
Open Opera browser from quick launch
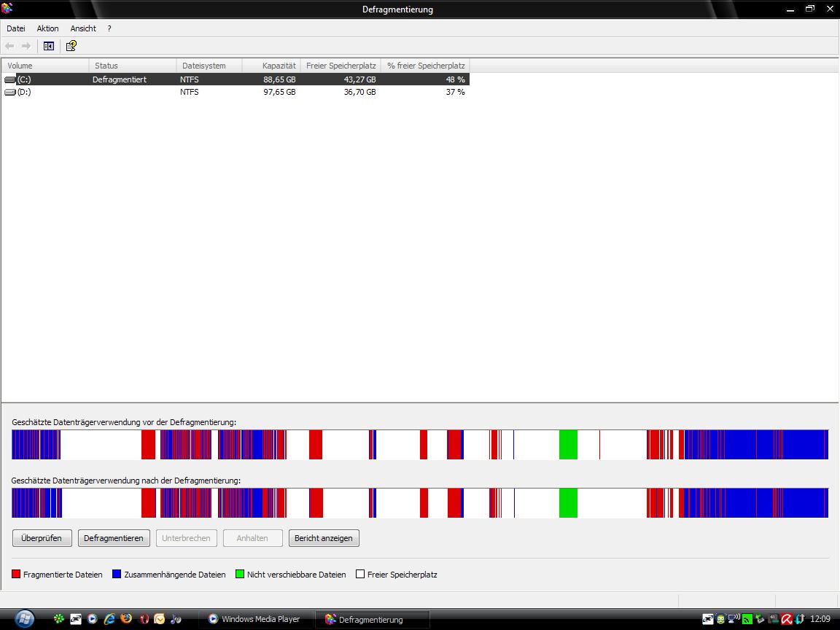click(144, 619)
